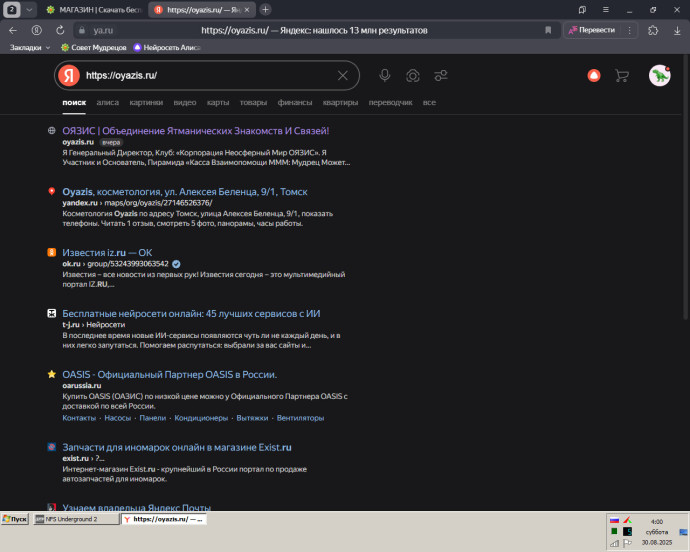
Task: Select the товары search tab
Action: pyautogui.click(x=253, y=103)
